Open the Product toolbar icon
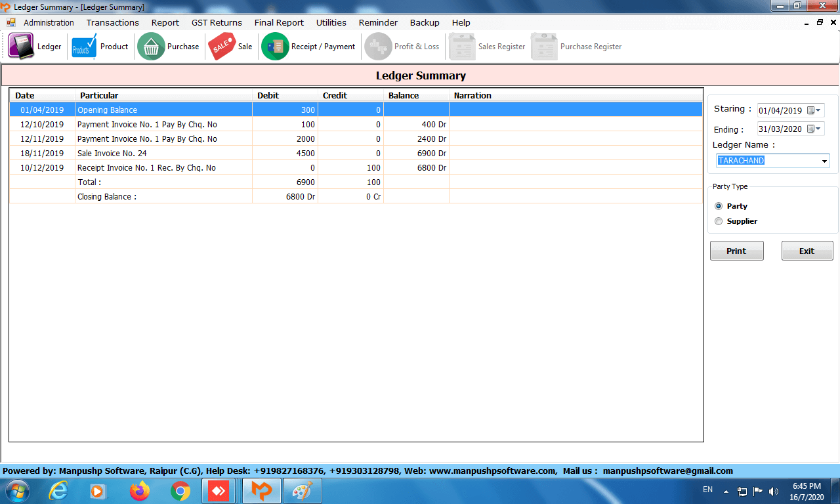Image resolution: width=840 pixels, height=504 pixels. 84,47
